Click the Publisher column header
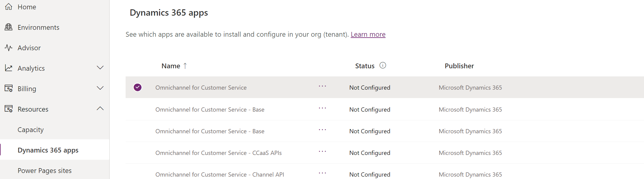 459,66
